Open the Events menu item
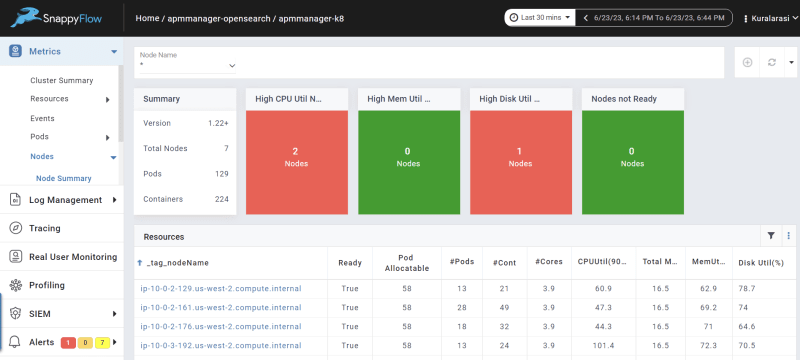800x360 pixels. tap(42, 118)
